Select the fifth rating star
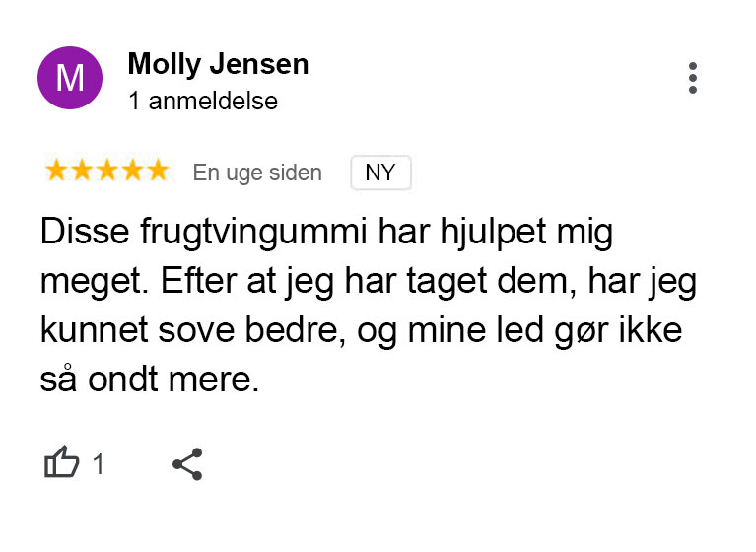 (x=158, y=171)
